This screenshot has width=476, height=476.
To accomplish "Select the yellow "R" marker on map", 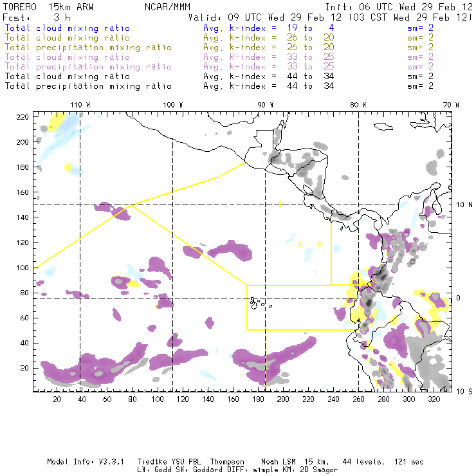I will pos(320,244).
